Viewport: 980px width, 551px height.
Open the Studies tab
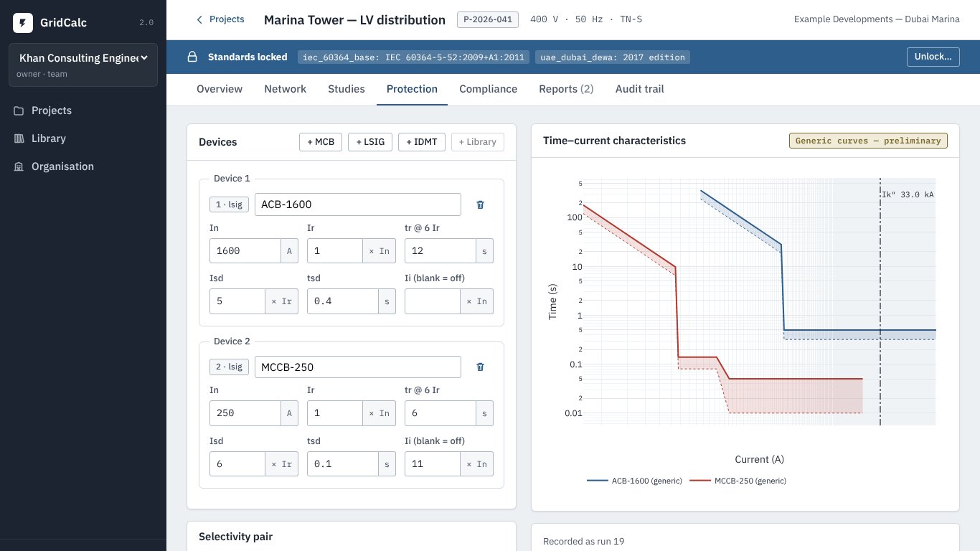pos(347,89)
